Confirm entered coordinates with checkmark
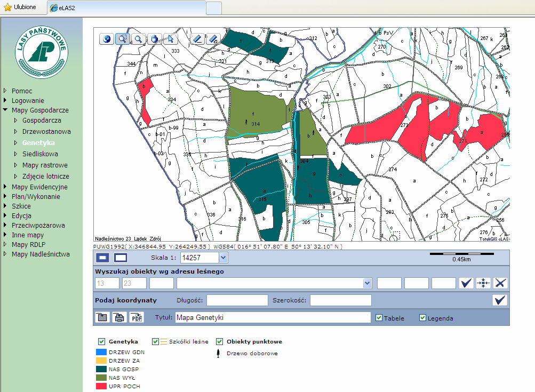This screenshot has height=392, width=535. tap(500, 300)
